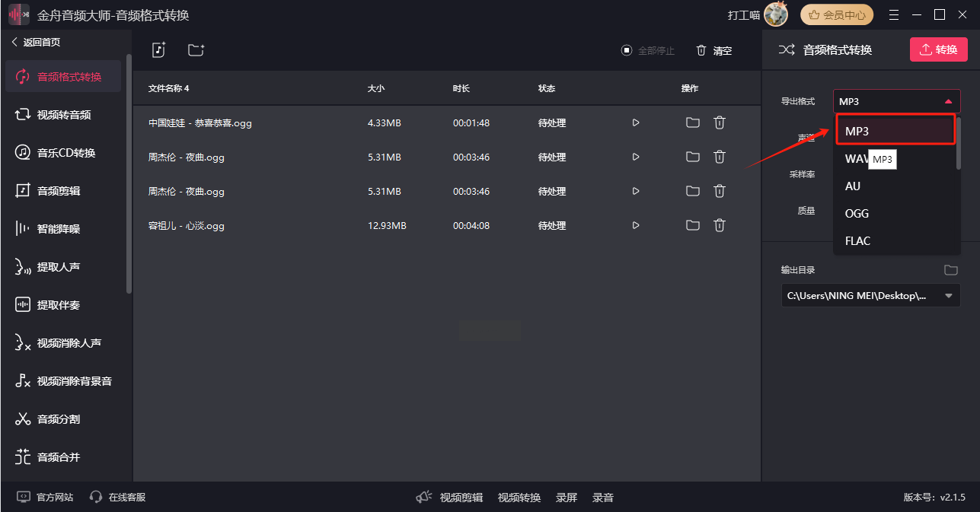Open 在线客服 online support
Viewport: 980px width, 512px height.
click(118, 497)
